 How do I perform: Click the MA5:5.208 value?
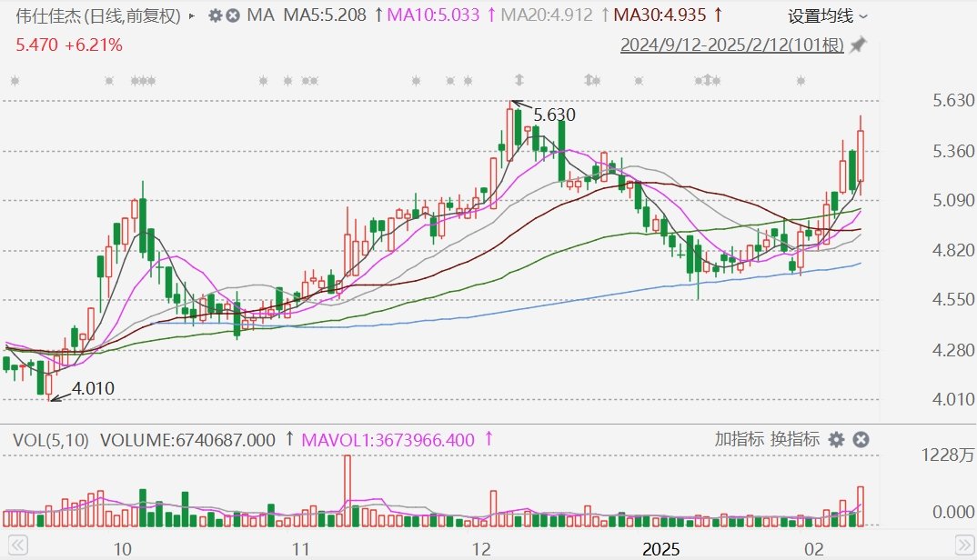tap(325, 15)
